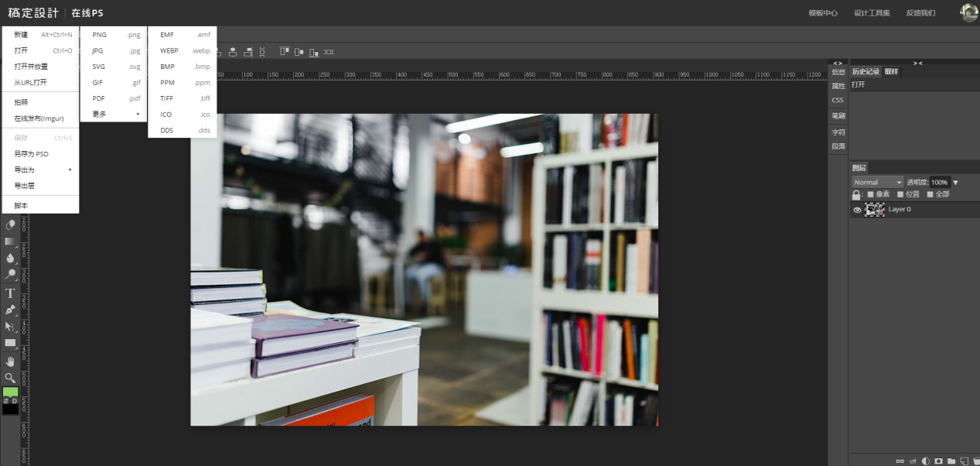Click the layer effects 'eff' icon

913,461
